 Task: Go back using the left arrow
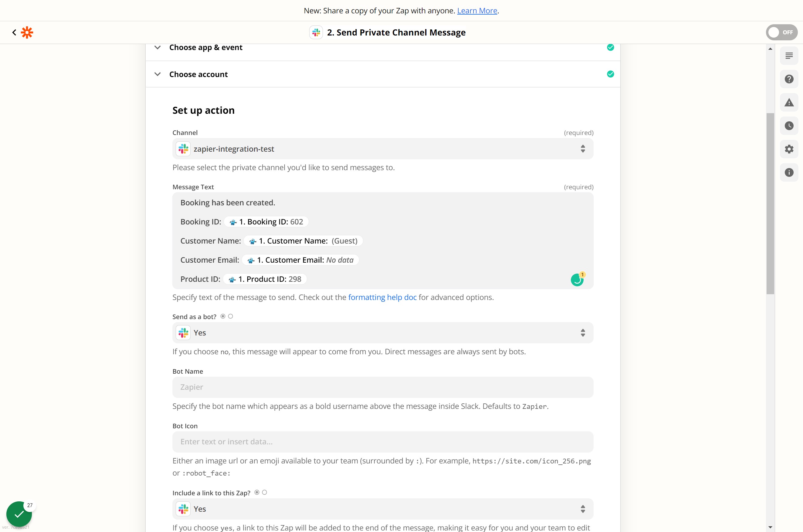(x=14, y=32)
